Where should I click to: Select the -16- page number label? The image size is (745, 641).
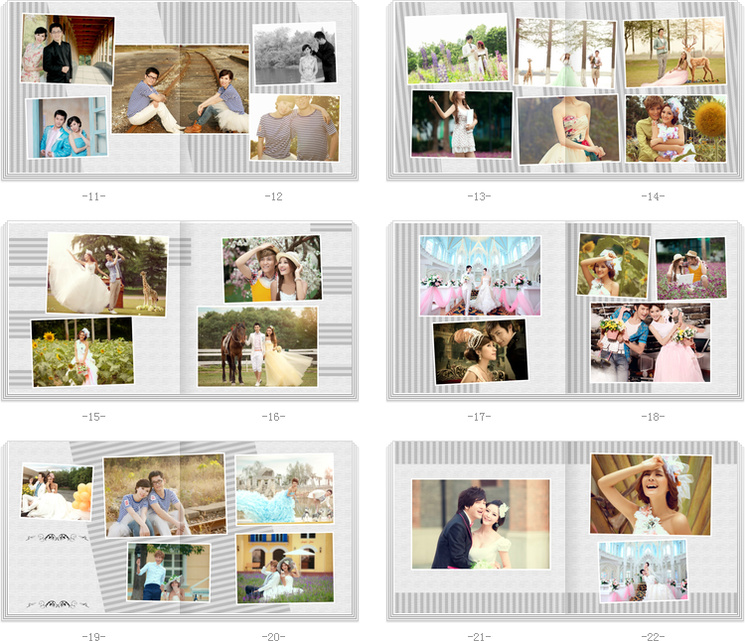[x=273, y=416]
